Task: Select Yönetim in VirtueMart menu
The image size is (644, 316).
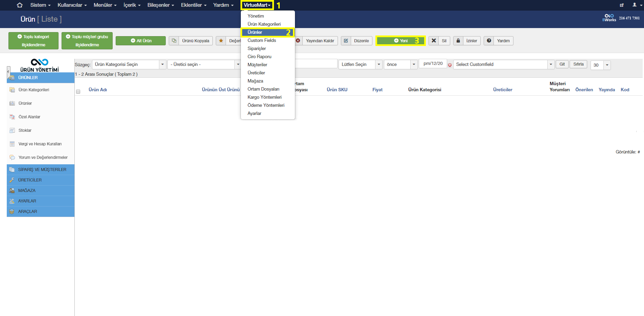Action: (x=256, y=16)
